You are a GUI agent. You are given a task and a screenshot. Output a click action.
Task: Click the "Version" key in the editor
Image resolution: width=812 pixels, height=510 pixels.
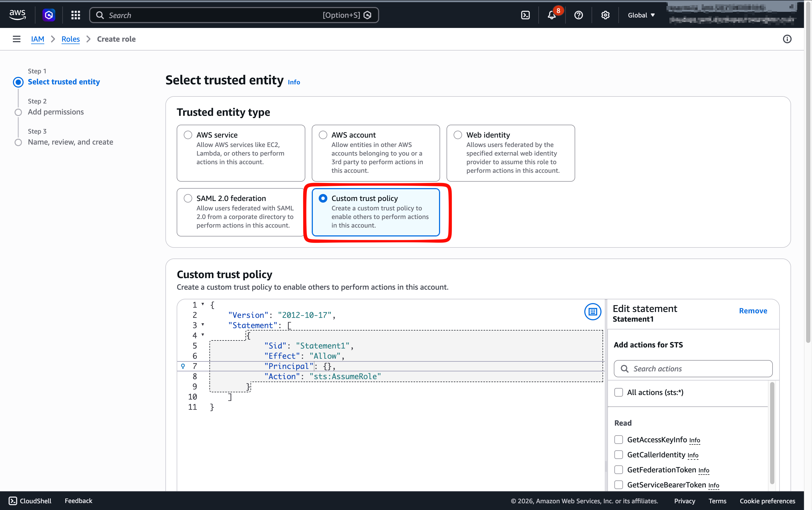tap(248, 315)
